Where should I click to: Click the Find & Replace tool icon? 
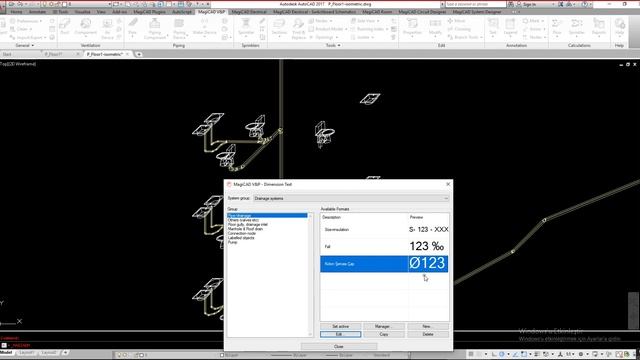pyautogui.click(x=298, y=29)
